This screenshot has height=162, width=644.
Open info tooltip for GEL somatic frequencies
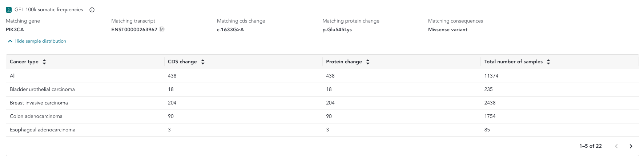[92, 10]
